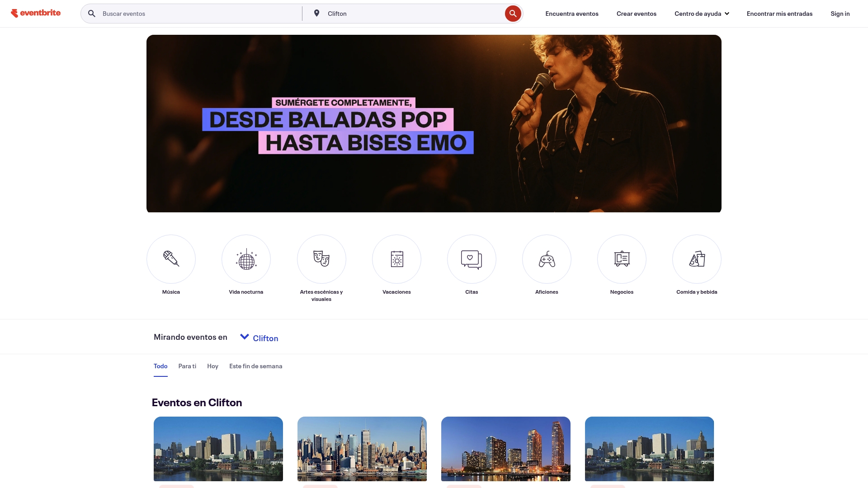This screenshot has width=868, height=488.
Task: Click the Negocios label
Action: click(622, 292)
